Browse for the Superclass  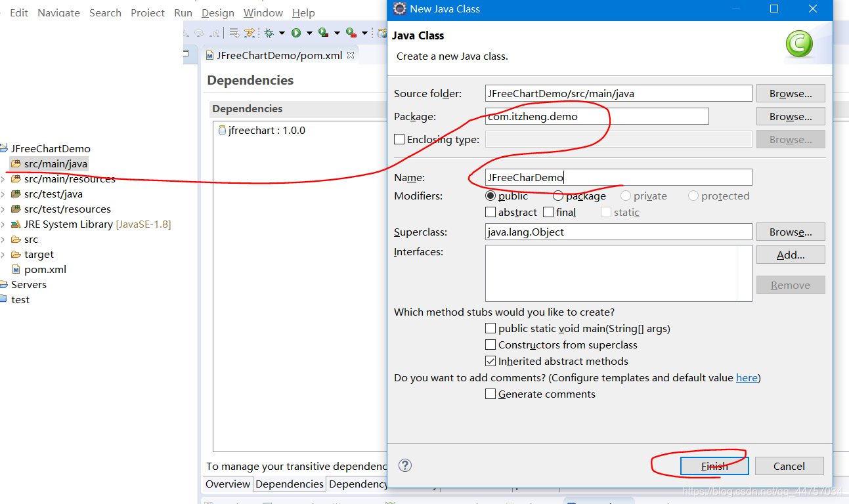pos(791,232)
